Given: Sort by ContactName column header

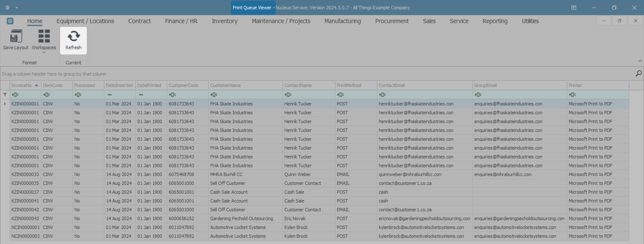Looking at the screenshot, I should (x=309, y=85).
